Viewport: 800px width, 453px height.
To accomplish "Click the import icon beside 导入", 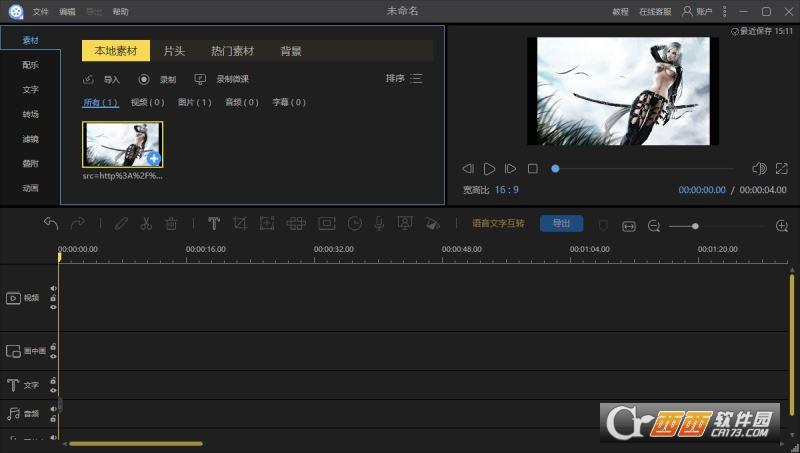I will click(x=88, y=79).
